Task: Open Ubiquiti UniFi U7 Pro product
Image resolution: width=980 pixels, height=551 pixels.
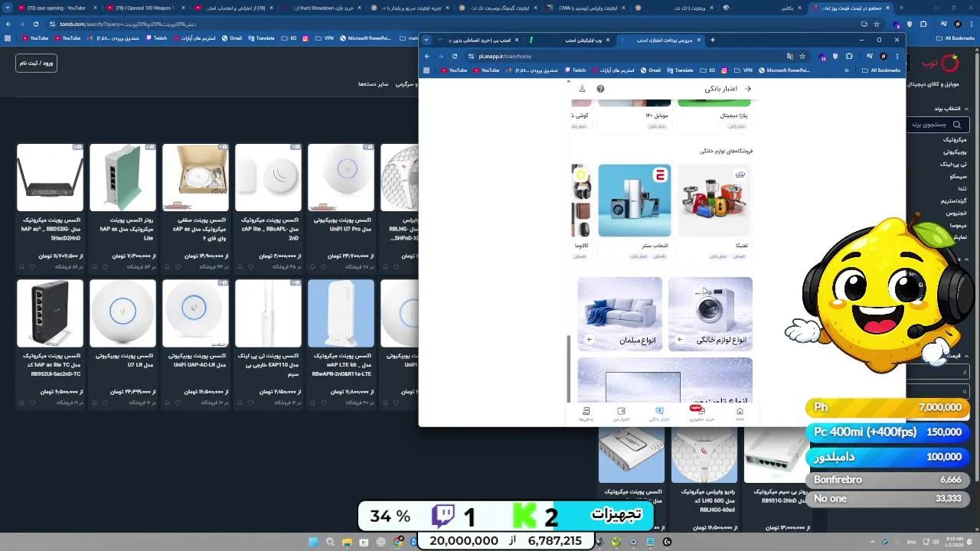Action: tap(341, 207)
